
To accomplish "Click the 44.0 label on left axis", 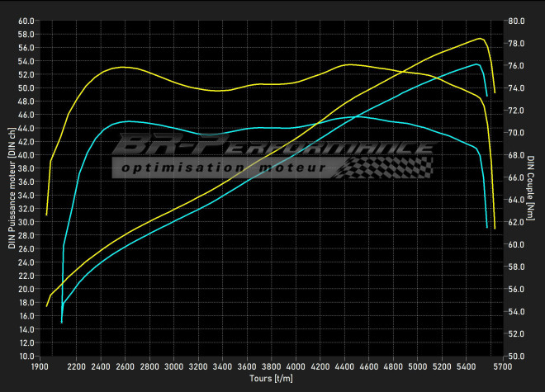I will 26,128.
